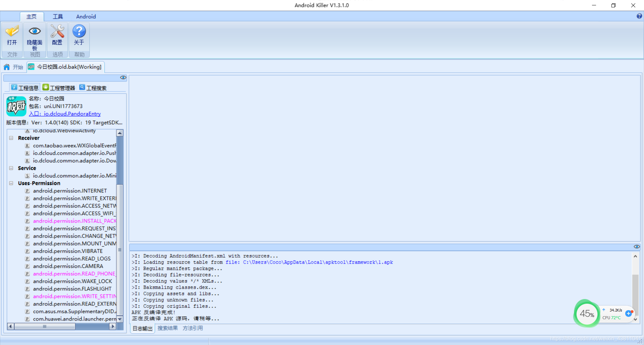
Task: Open the 搜索结果 tab
Action: point(168,328)
